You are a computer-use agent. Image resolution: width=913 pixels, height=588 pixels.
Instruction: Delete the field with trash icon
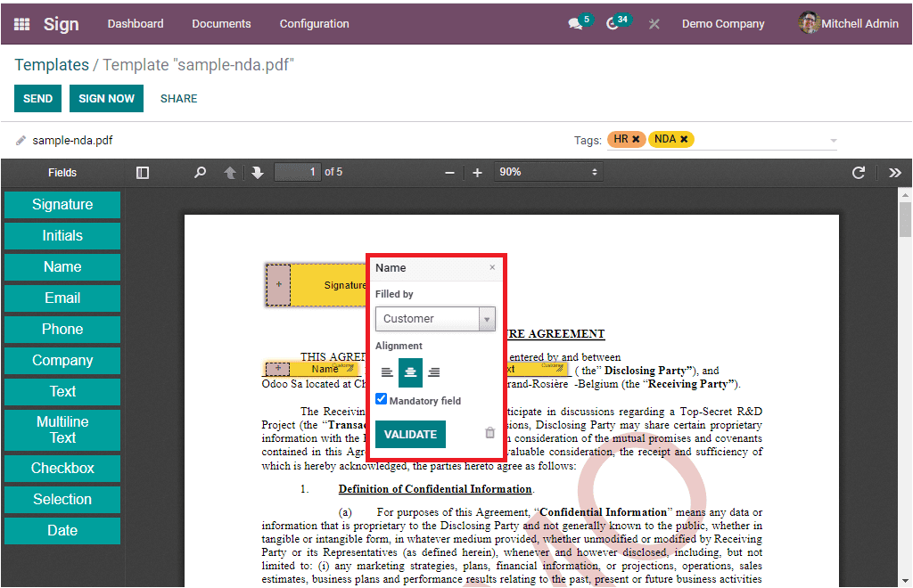489,433
